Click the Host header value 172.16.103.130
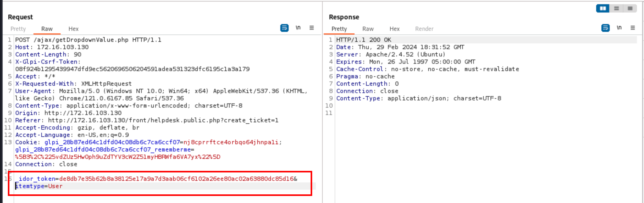Image resolution: width=644 pixels, height=203 pixels. 63,47
